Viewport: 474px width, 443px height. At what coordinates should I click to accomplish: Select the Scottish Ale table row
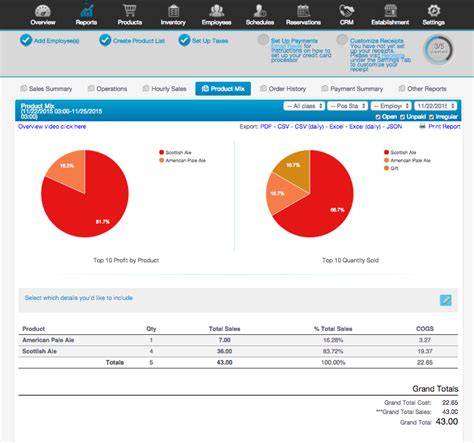(x=238, y=351)
